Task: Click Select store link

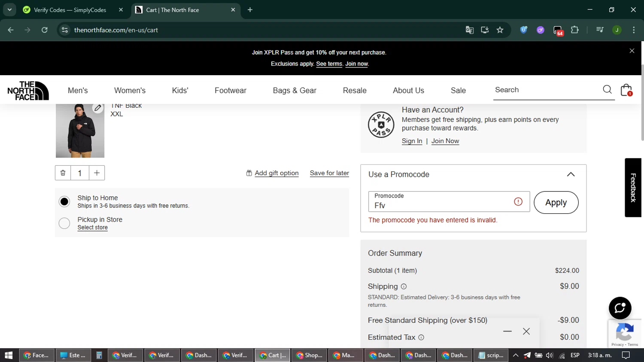Action: [93, 228]
